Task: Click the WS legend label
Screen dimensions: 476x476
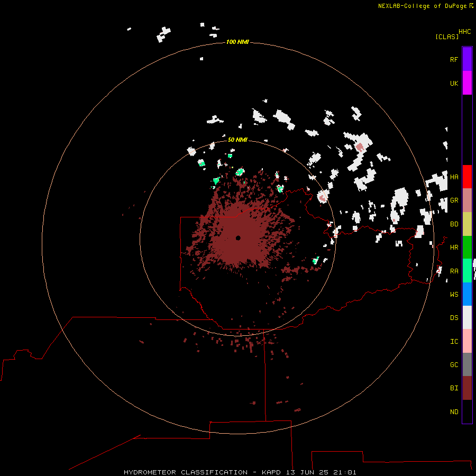Action: [x=454, y=294]
